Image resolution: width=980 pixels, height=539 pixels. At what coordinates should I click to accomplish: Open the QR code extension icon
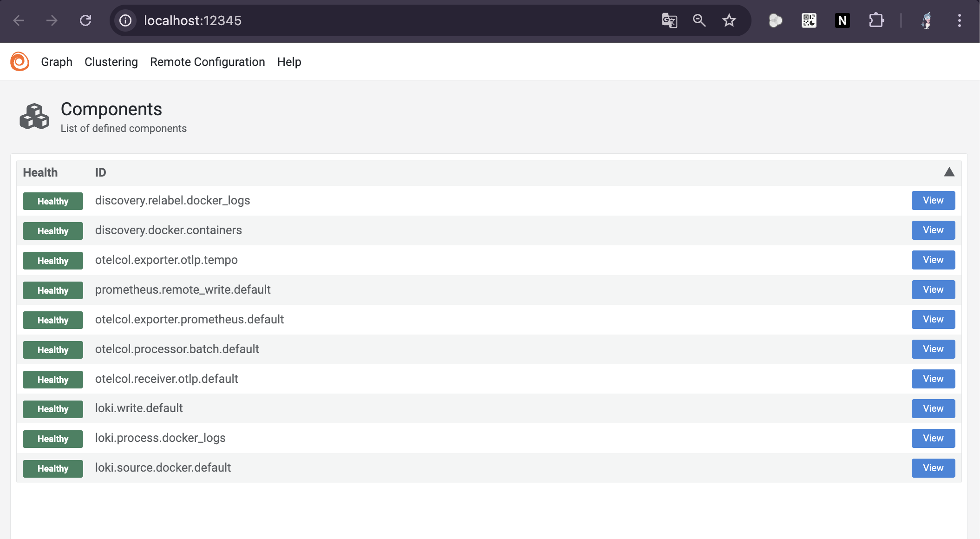tap(809, 20)
